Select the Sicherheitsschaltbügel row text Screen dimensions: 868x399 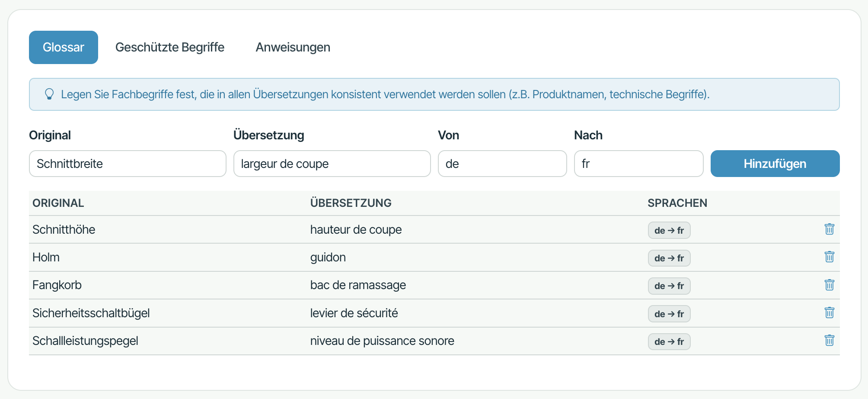[x=91, y=313]
